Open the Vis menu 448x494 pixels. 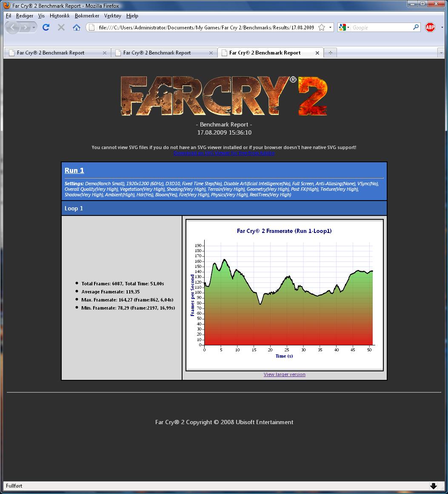41,16
